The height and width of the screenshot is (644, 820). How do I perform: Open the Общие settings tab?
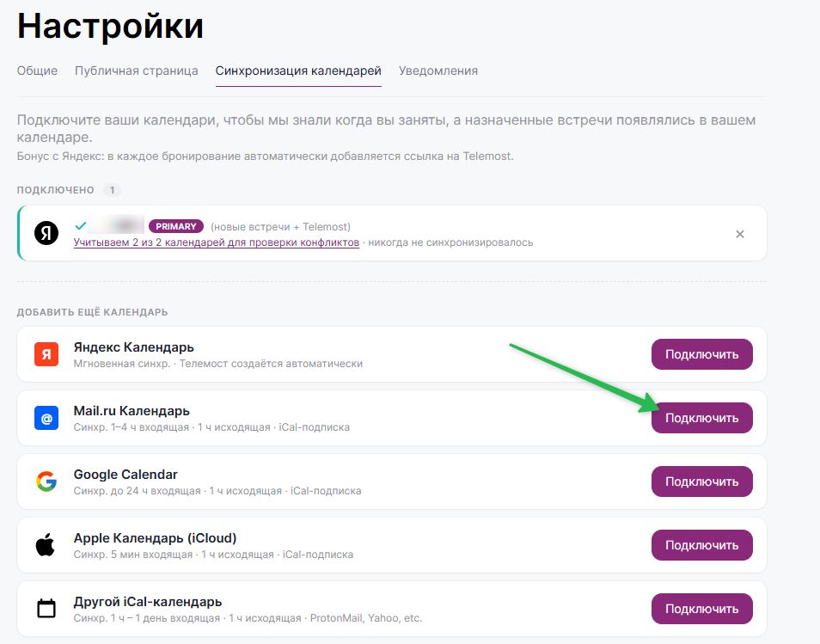(37, 71)
